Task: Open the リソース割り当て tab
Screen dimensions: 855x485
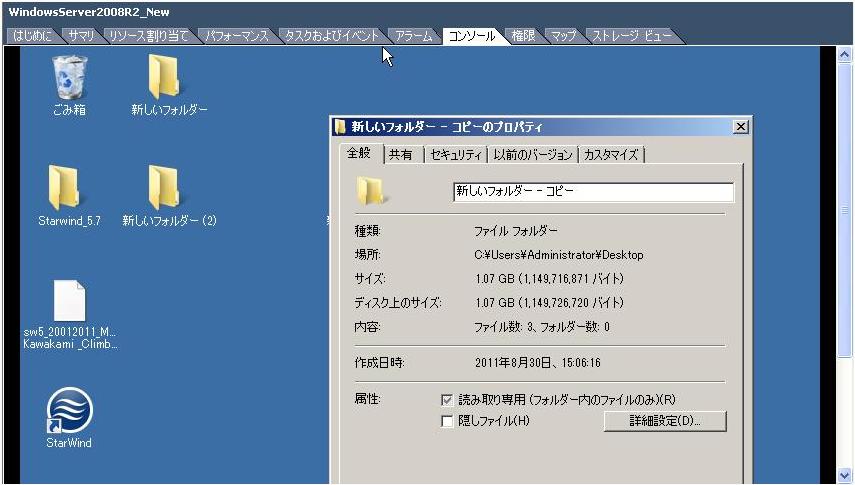Action: (x=148, y=36)
